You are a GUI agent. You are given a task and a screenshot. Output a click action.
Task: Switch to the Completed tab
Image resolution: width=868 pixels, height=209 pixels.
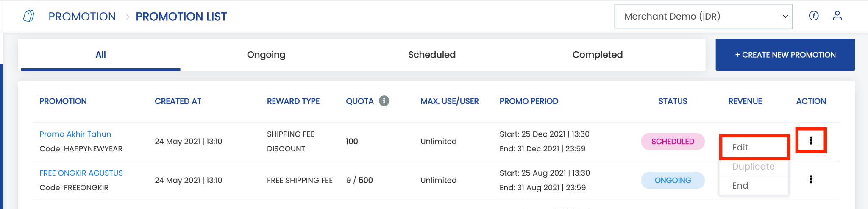597,55
